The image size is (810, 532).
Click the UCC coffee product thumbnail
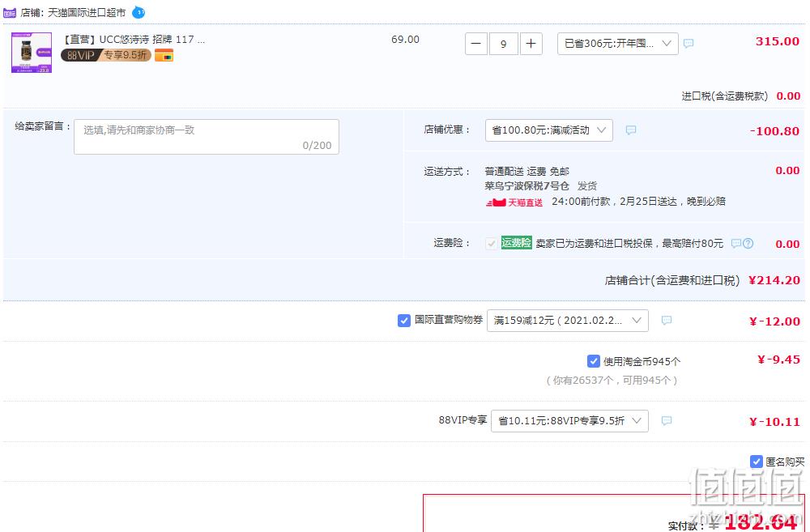pos(32,53)
